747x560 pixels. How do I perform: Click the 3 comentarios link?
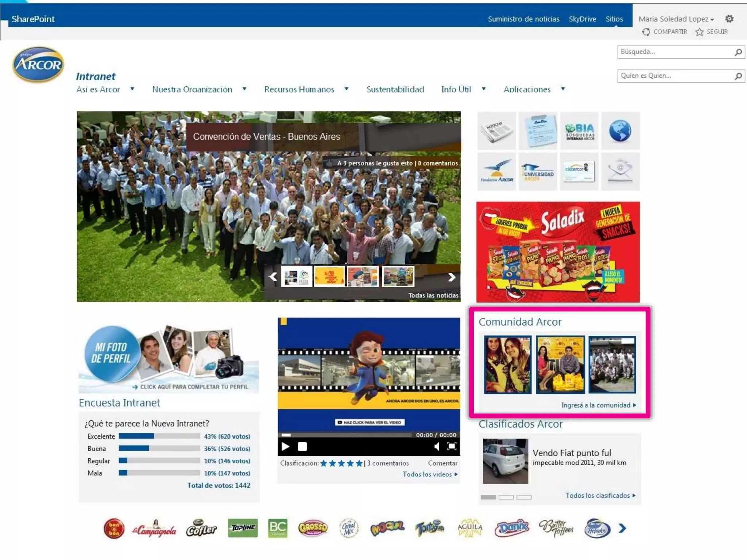coord(388,463)
